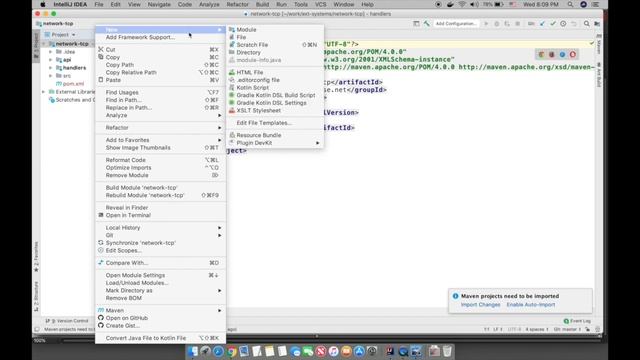The image size is (640, 360).
Task: Expand the Analyze submenu
Action: point(160,116)
